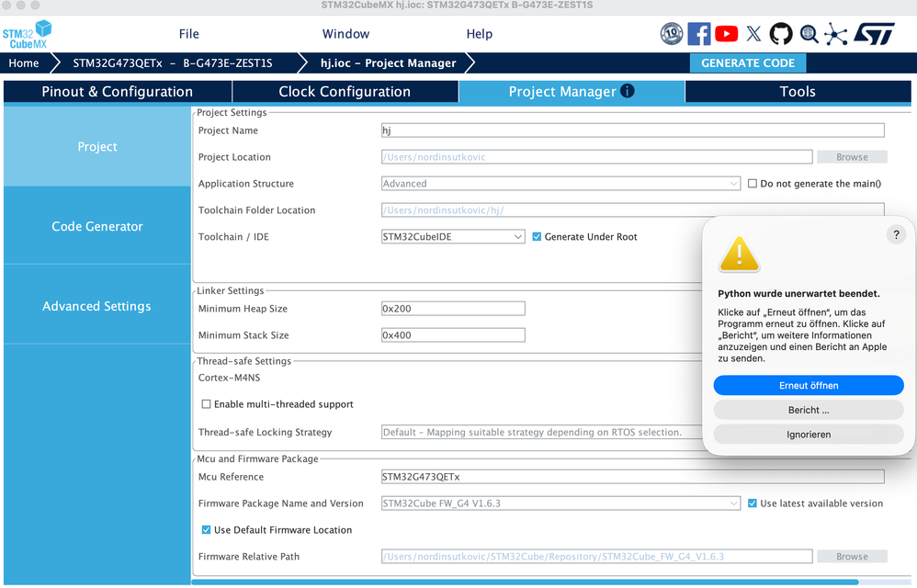
Task: Switch to Pinout & Configuration tab
Action: 117,91
